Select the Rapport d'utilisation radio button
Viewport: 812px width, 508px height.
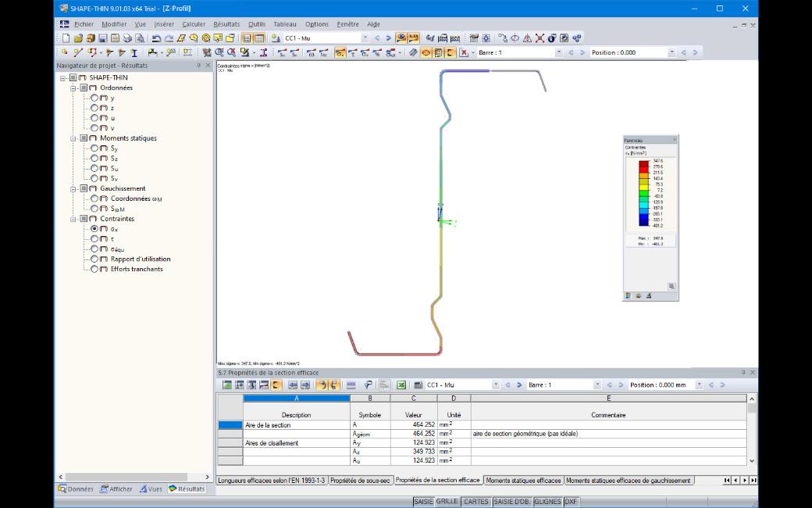[x=94, y=259]
